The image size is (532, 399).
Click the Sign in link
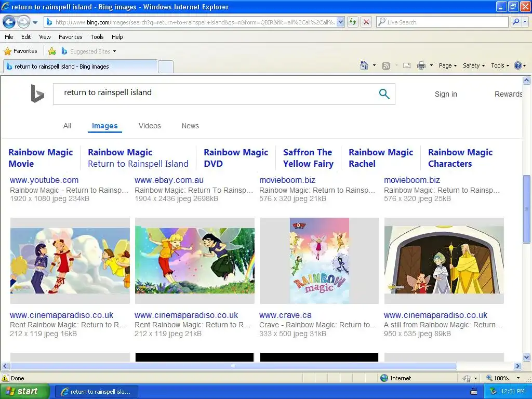(446, 94)
